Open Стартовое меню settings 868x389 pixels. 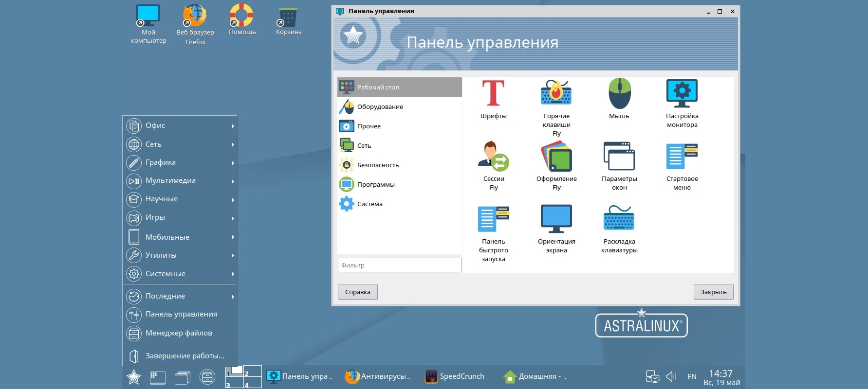pyautogui.click(x=682, y=166)
